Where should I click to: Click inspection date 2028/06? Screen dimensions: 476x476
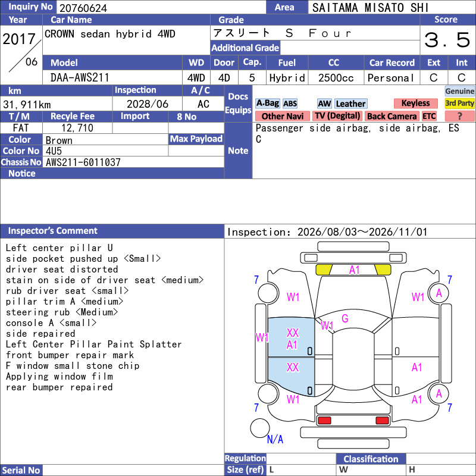coord(147,104)
